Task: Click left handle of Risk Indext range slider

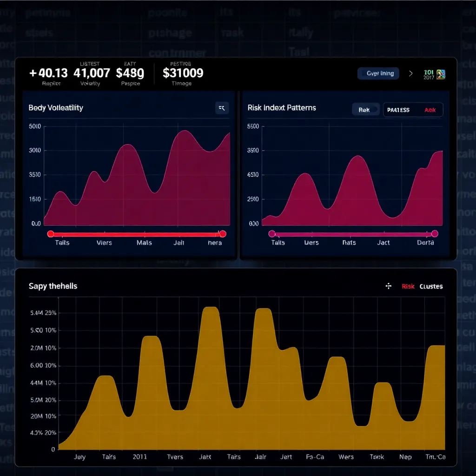Action: [272, 234]
